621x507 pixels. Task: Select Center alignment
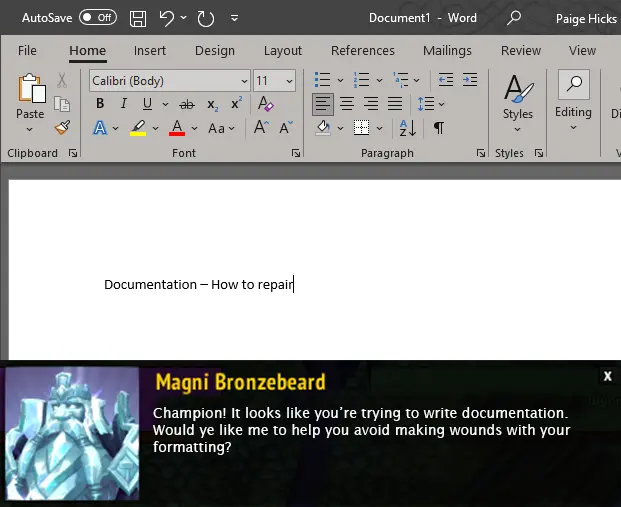coord(347,104)
